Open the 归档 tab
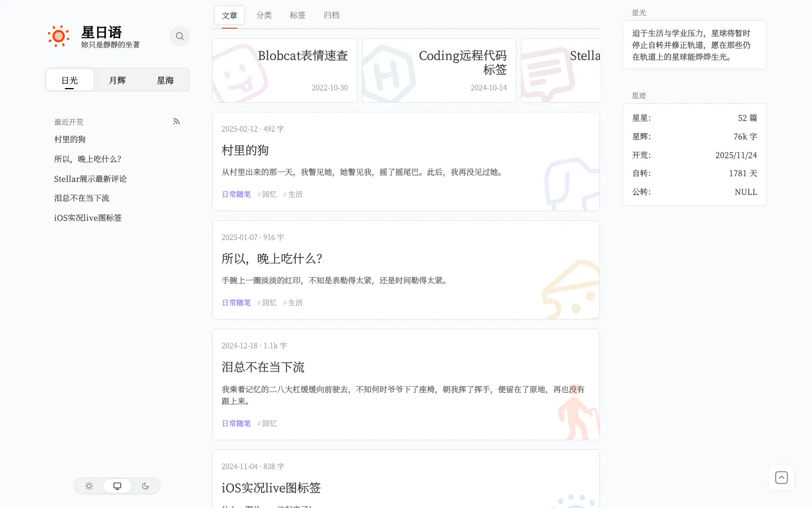 point(332,15)
